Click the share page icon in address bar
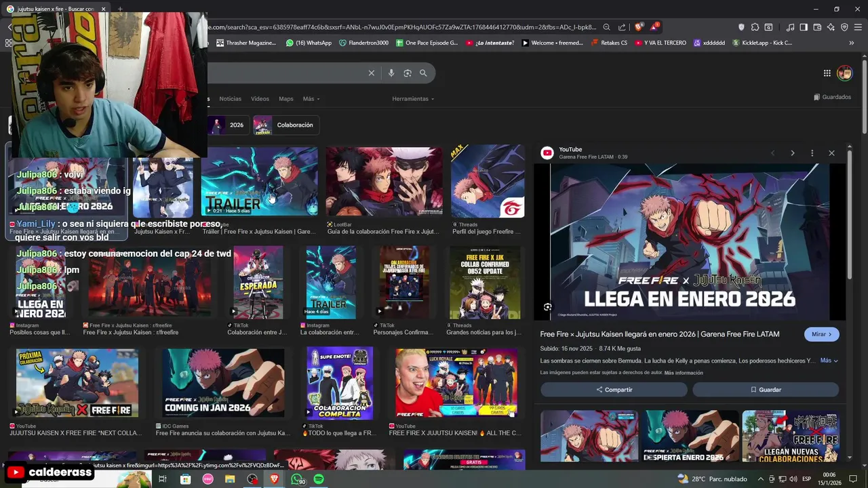Screen dimensions: 868x488 (x=622, y=27)
